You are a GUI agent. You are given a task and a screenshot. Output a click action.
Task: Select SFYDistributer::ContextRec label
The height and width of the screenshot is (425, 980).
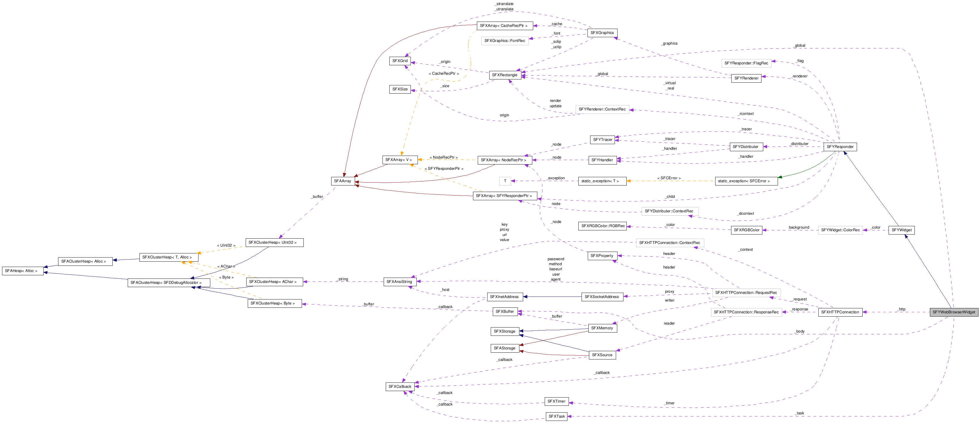[670, 211]
